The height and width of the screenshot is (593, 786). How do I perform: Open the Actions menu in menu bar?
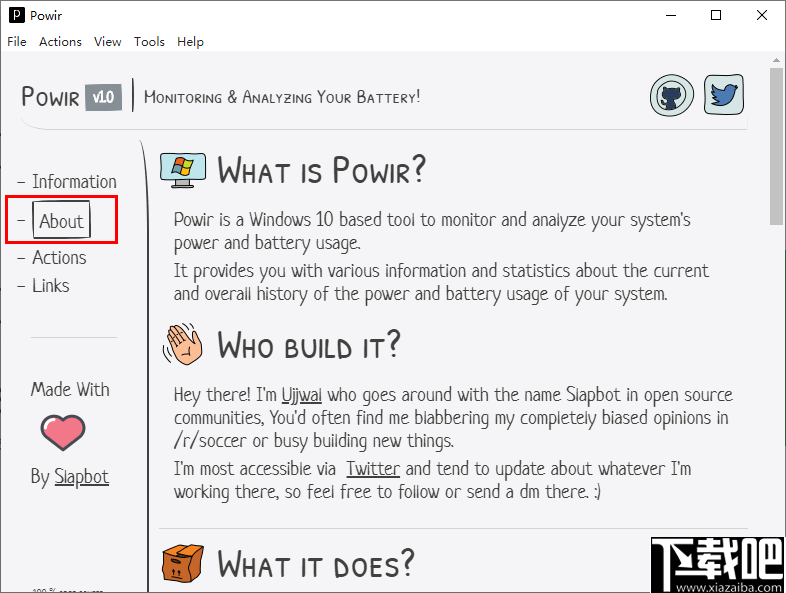coord(60,42)
